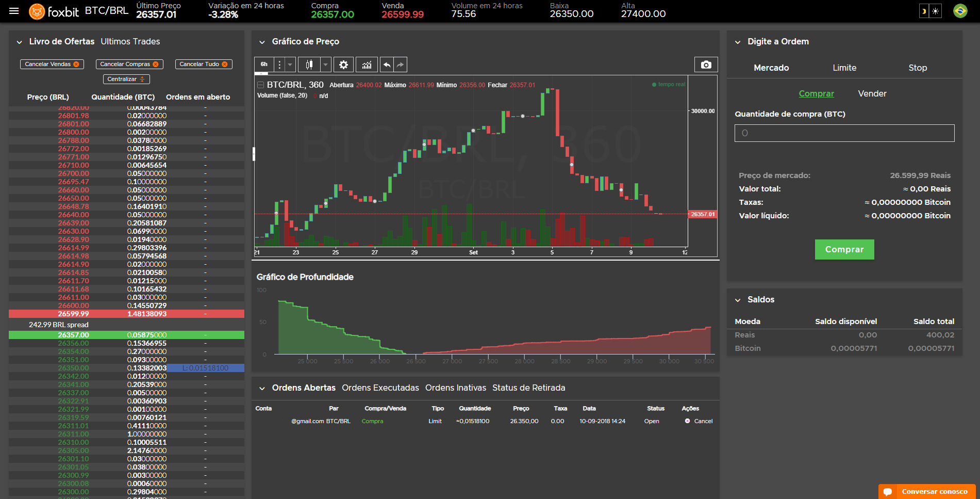Select best ask row 26599.99
The width and height of the screenshot is (980, 499).
[x=126, y=314]
